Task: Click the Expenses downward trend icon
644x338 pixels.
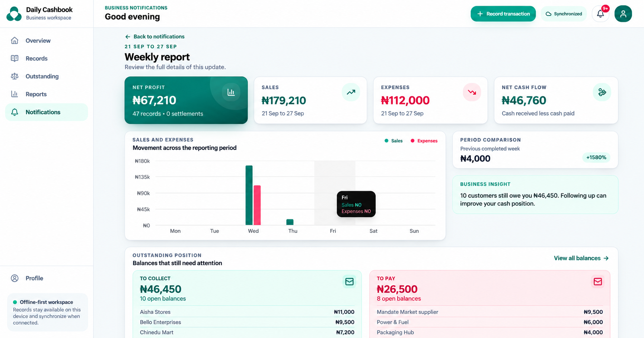Action: (472, 92)
